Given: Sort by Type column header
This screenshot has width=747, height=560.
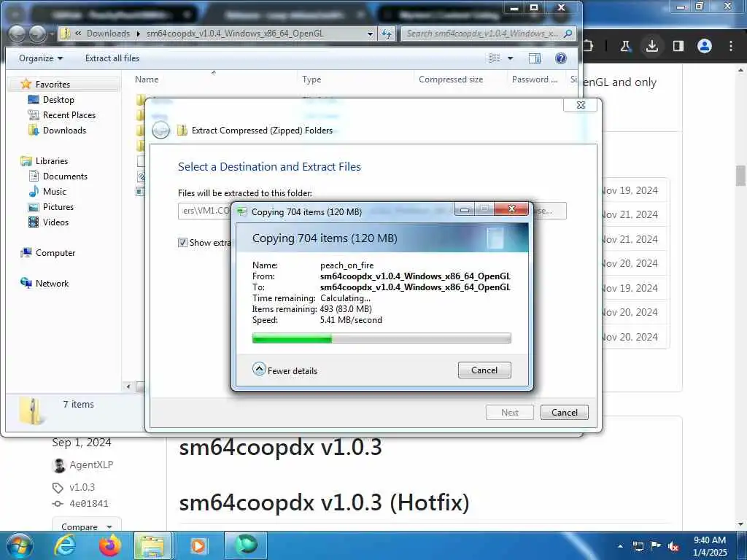Looking at the screenshot, I should [355, 79].
